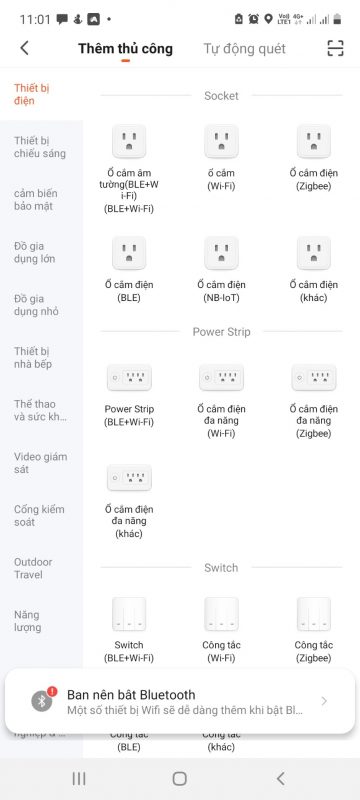
Task: Select the Ổ cắm (Wi-Fi) socket icon
Action: click(221, 141)
